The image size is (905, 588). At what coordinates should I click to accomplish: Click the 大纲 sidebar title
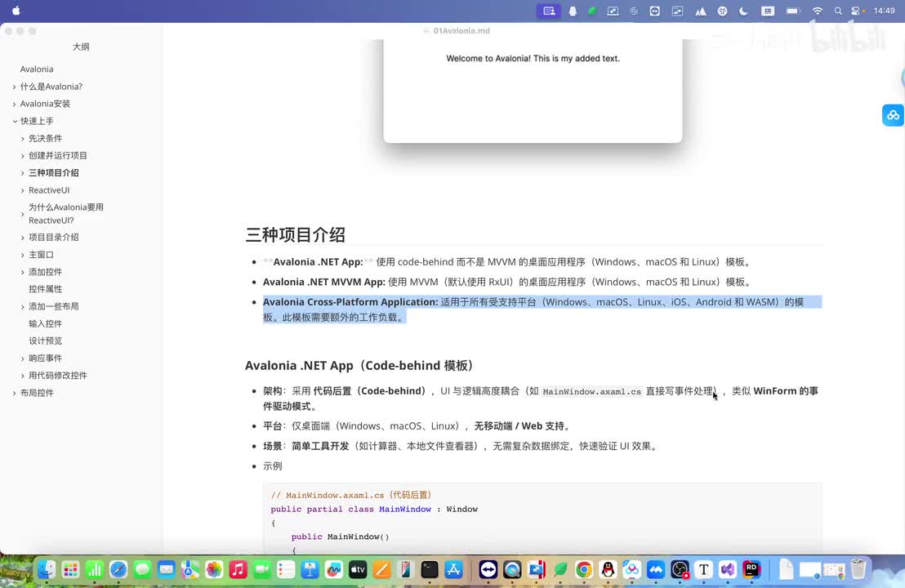(x=81, y=47)
